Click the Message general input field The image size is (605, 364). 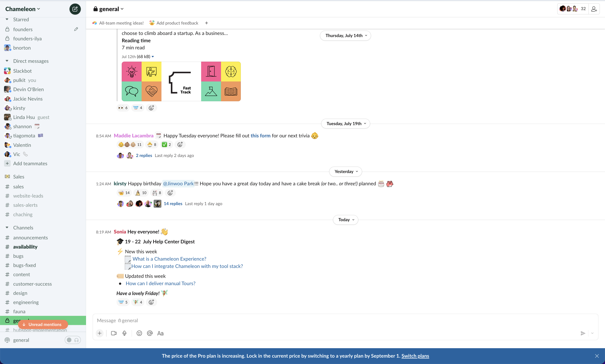click(x=345, y=321)
